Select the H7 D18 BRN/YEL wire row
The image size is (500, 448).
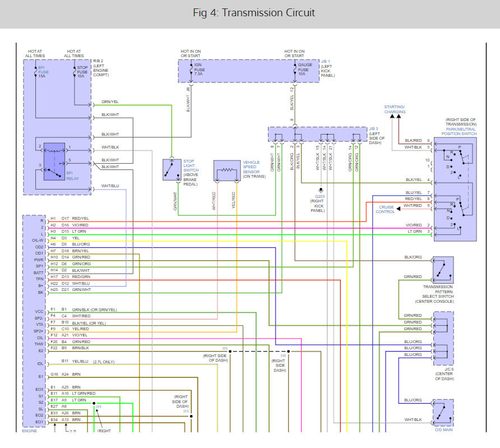70,251
